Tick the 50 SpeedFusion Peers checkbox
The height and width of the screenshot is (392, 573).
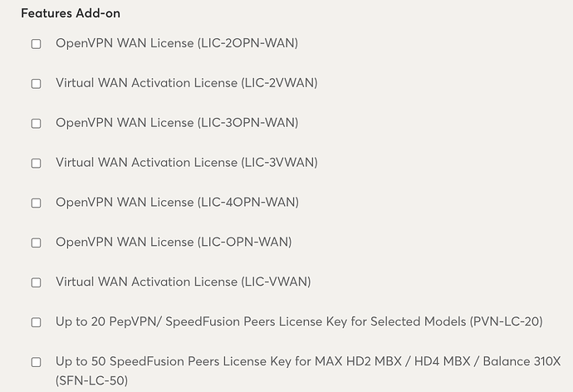pos(37,362)
